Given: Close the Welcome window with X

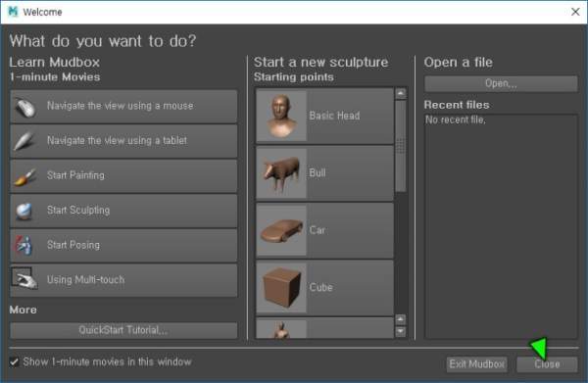Looking at the screenshot, I should pyautogui.click(x=575, y=12).
